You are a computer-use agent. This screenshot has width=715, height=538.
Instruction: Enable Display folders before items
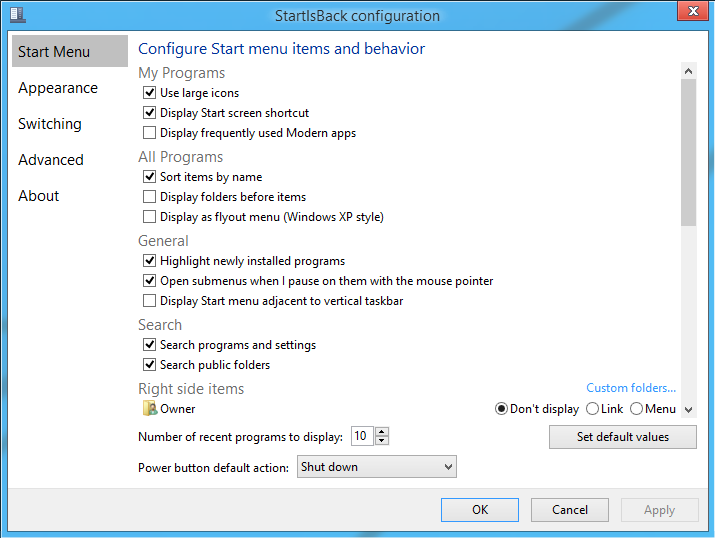tap(149, 197)
